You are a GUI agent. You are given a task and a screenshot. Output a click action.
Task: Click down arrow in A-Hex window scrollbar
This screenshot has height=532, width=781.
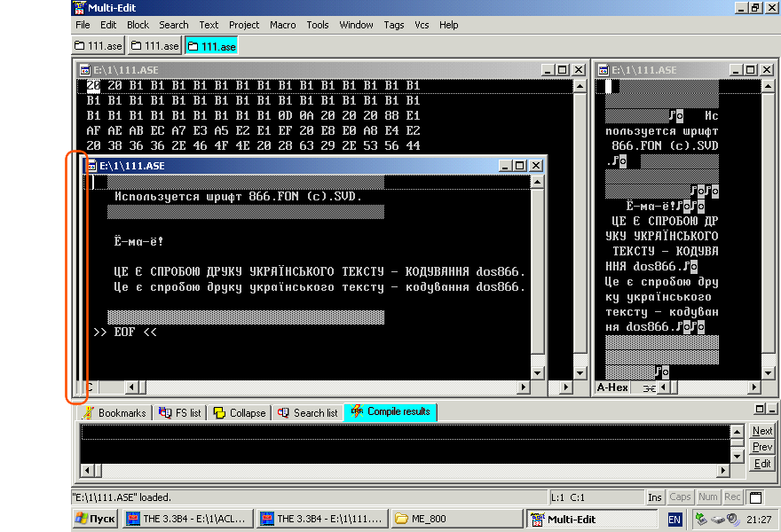(768, 372)
